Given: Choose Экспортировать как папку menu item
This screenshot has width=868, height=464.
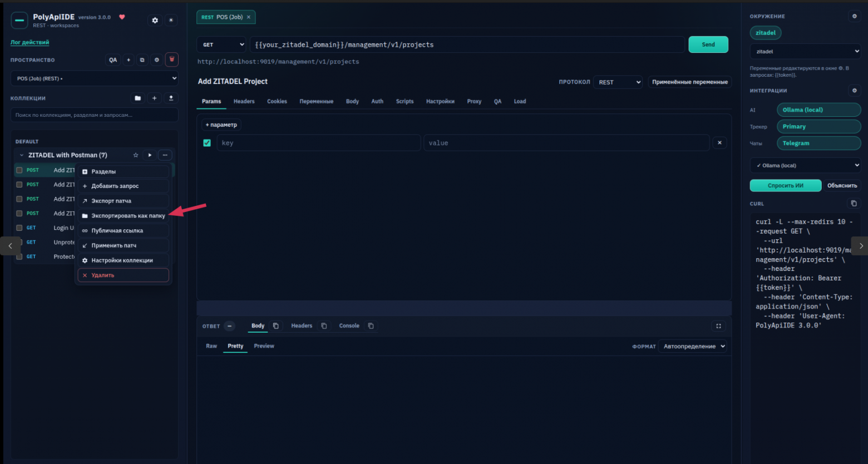Looking at the screenshot, I should point(124,216).
